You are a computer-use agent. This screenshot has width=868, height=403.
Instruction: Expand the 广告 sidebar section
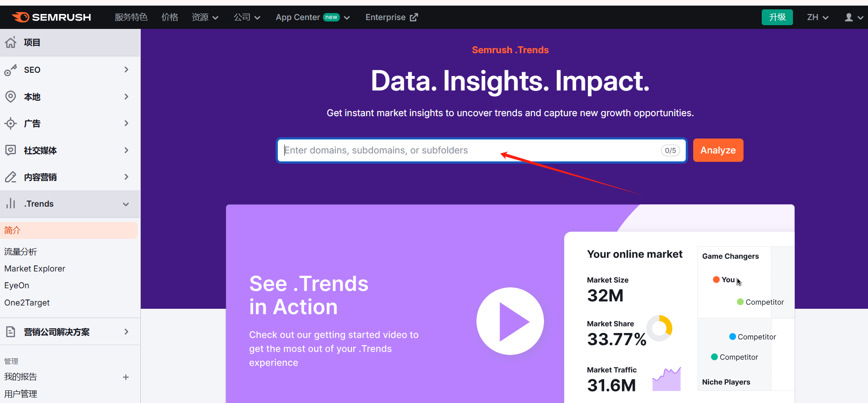(x=126, y=123)
